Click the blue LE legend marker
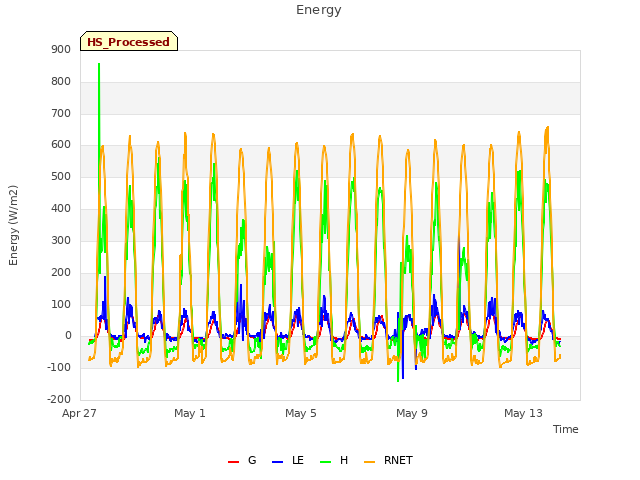Image resolution: width=640 pixels, height=480 pixels. 277,462
